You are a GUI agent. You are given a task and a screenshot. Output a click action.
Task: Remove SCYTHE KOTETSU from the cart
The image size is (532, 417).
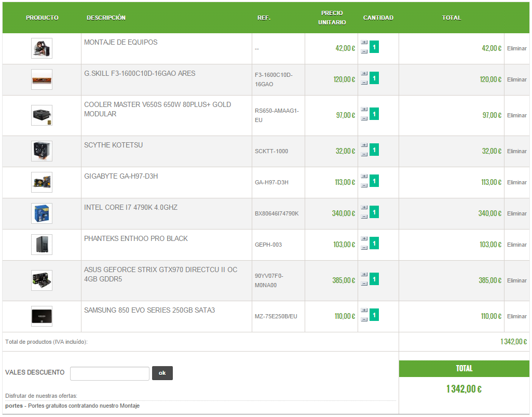(x=517, y=151)
